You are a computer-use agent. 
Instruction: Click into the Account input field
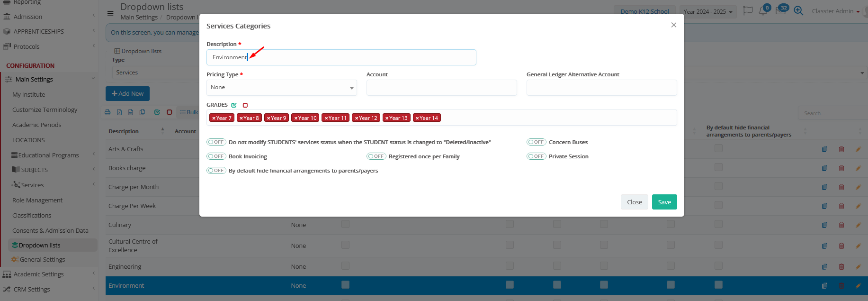pyautogui.click(x=441, y=88)
